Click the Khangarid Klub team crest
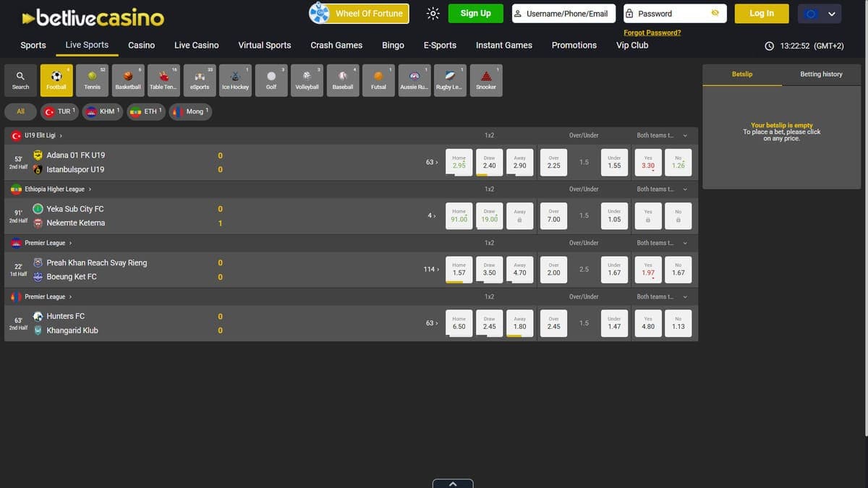 (38, 330)
